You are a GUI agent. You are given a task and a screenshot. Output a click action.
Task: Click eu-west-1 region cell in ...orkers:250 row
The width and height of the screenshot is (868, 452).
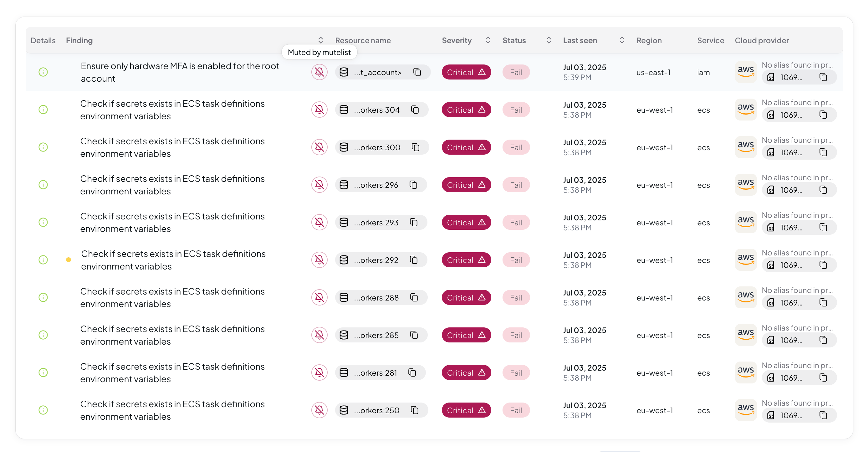pos(654,410)
